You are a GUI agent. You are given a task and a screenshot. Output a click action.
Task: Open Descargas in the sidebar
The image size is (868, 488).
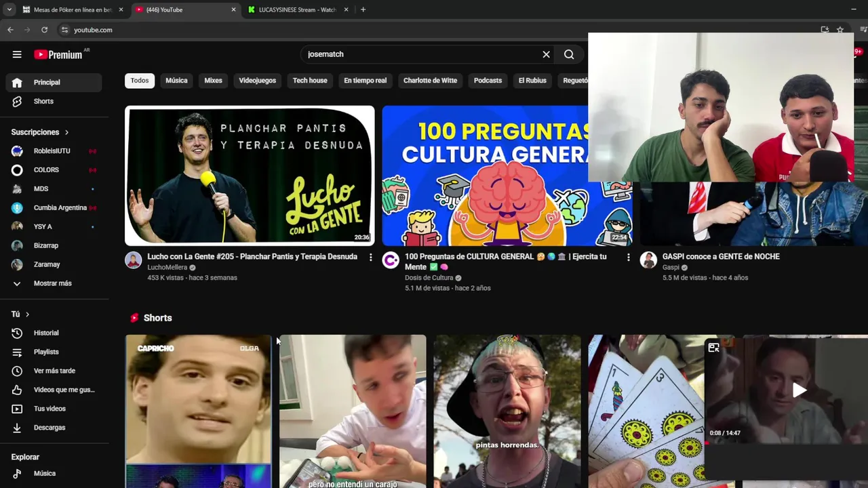coord(54,428)
